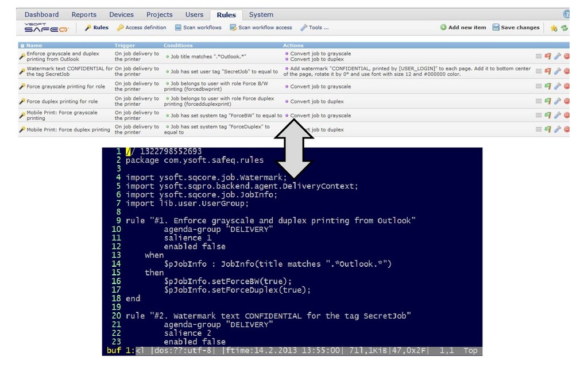Select rule name 'Force duplex printing for role'
Image resolution: width=588 pixels, height=368 pixels.
pyautogui.click(x=62, y=101)
